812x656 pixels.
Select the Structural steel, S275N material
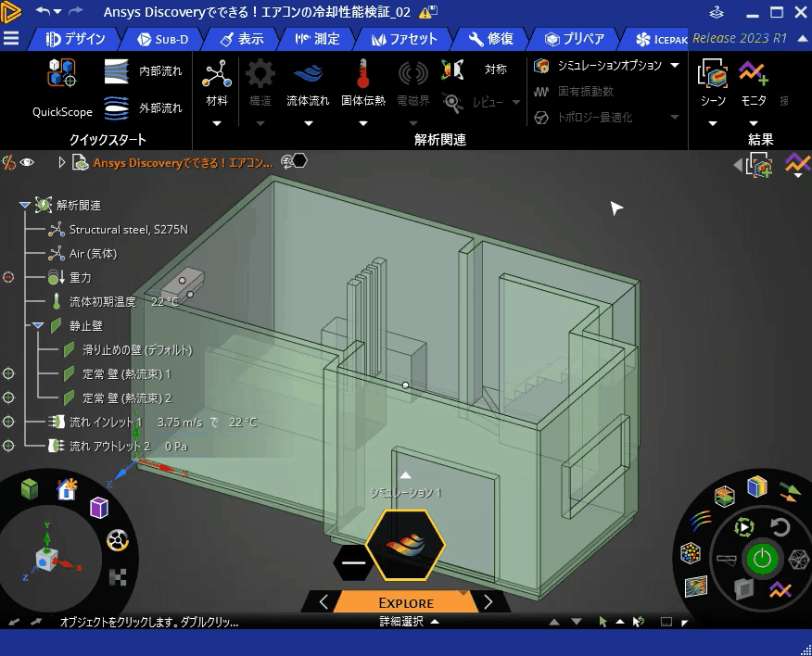pos(129,230)
